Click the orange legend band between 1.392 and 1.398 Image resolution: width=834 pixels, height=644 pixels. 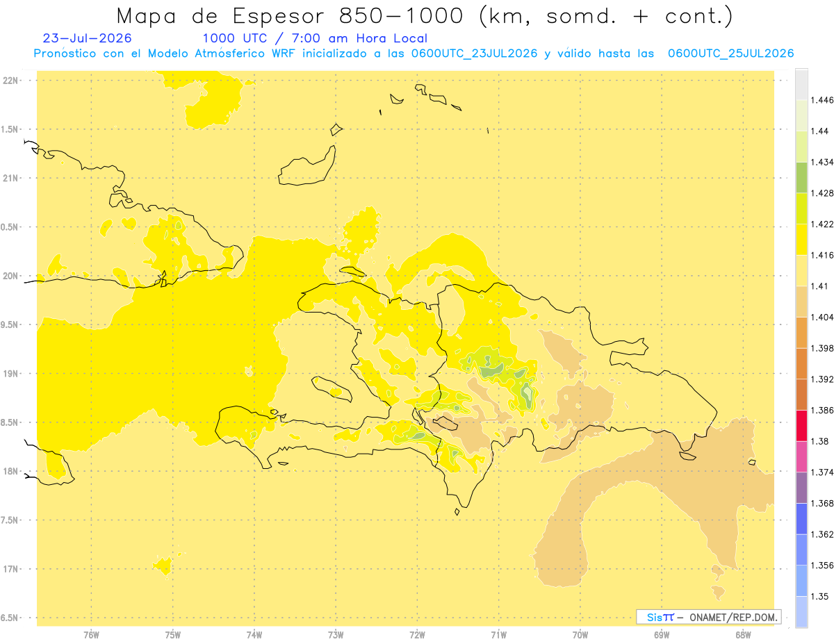click(x=801, y=363)
